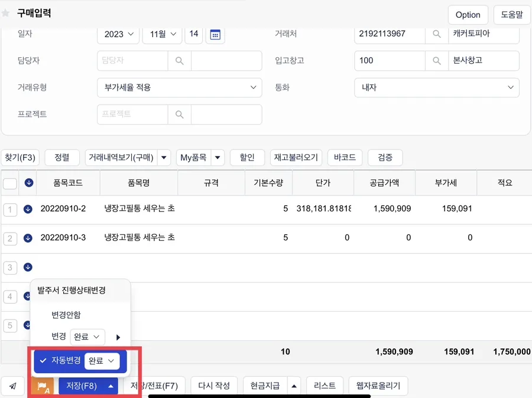532x398 pixels.
Task: Click the paper plane send icon
Action: [x=13, y=386]
